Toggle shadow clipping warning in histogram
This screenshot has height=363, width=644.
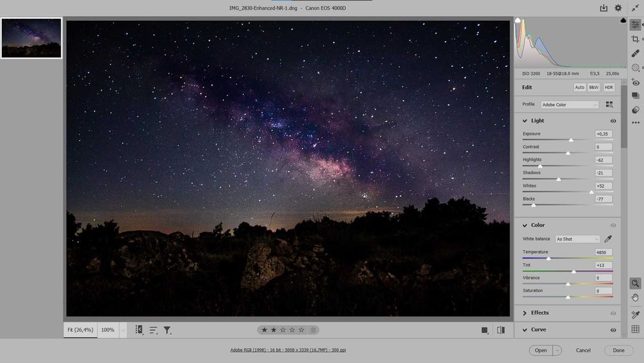point(518,20)
